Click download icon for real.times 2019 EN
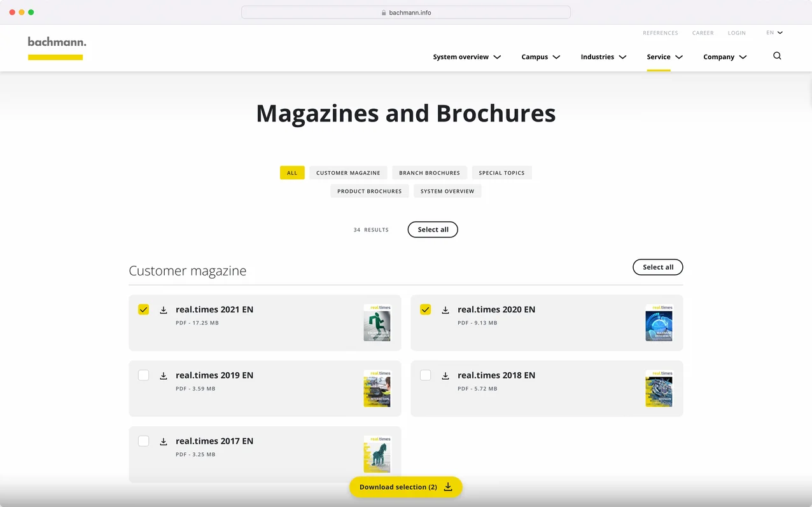 click(164, 376)
